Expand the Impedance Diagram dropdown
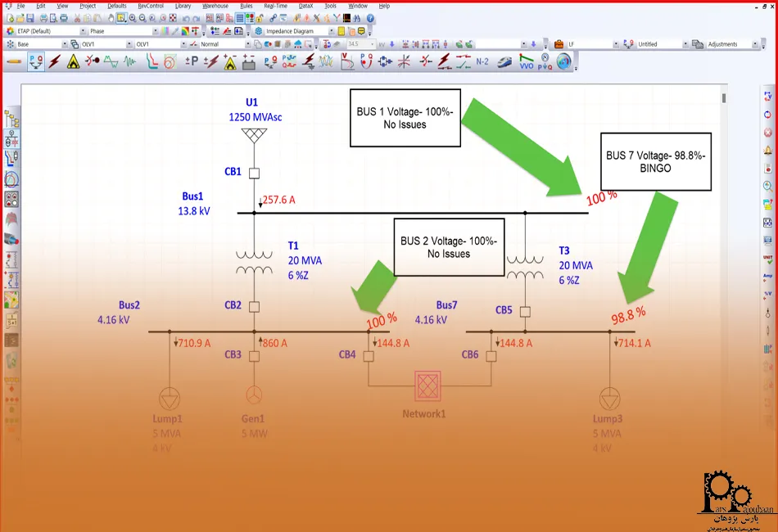 point(332,31)
